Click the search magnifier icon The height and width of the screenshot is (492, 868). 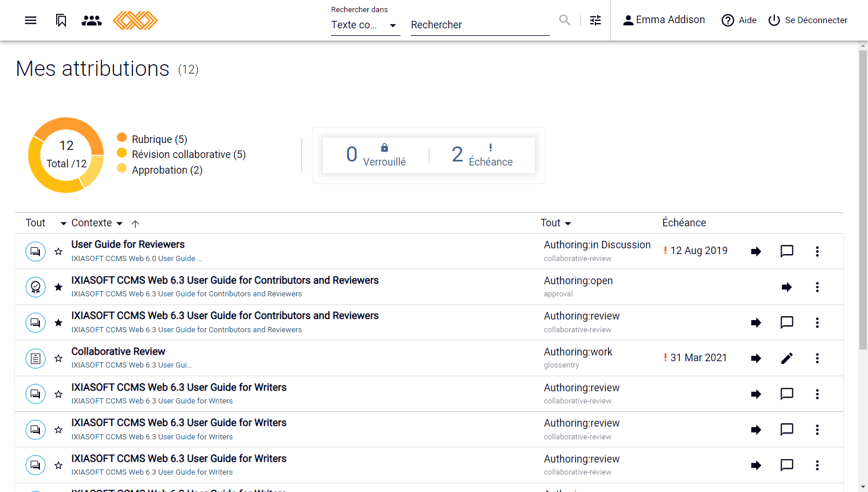565,20
